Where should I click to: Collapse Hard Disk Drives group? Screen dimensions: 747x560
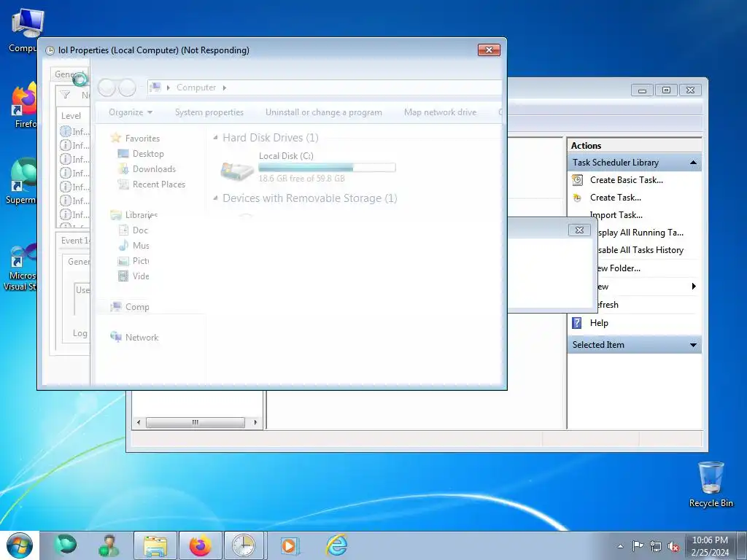click(215, 138)
